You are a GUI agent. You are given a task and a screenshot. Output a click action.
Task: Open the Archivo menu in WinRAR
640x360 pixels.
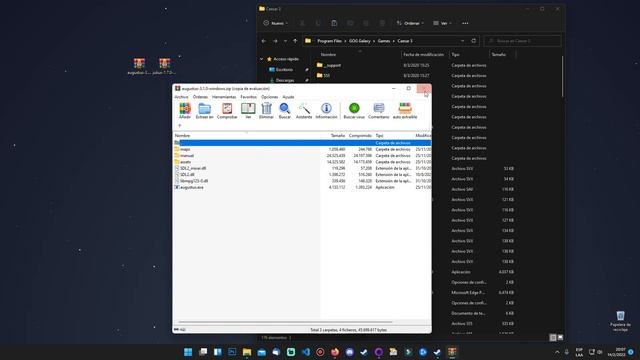point(181,97)
